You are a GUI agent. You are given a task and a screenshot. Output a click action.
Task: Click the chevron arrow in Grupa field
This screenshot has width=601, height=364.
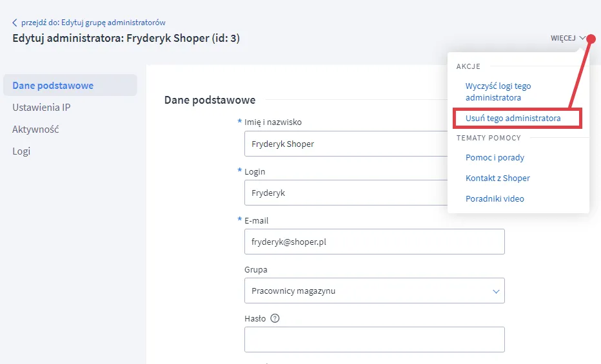point(496,291)
